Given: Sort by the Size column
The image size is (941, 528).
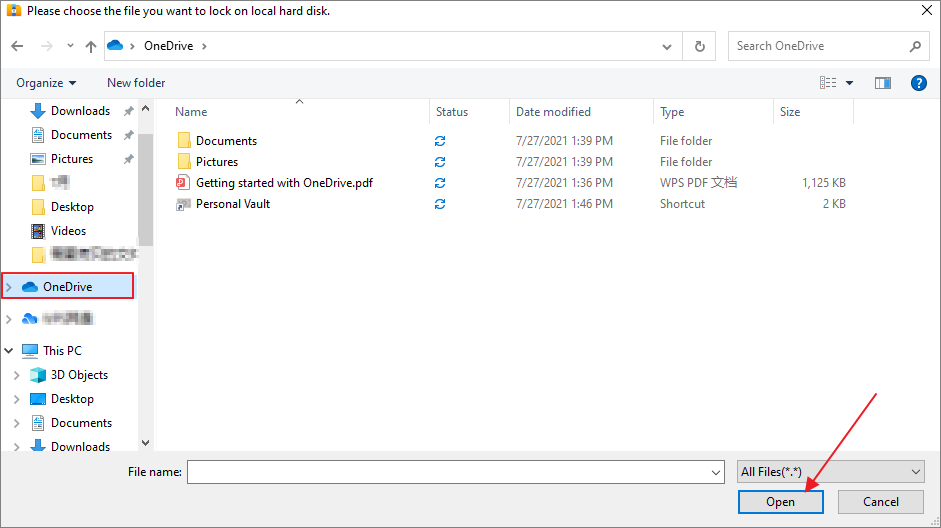Looking at the screenshot, I should [x=790, y=112].
